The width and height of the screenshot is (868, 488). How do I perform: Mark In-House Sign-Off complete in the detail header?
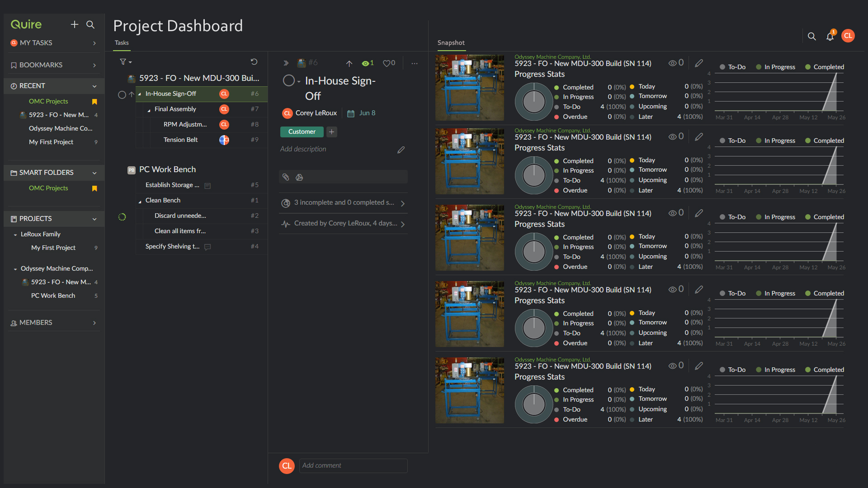[x=288, y=81]
